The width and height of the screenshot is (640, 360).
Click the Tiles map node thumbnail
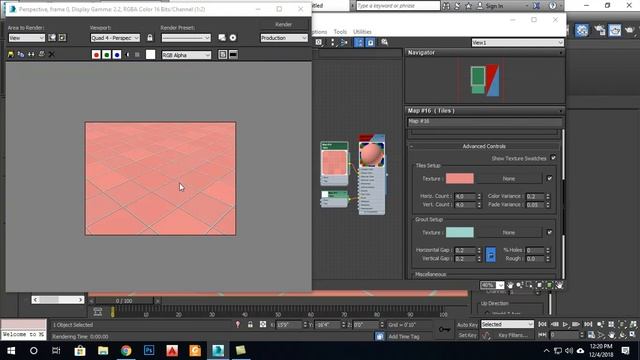coord(334,162)
